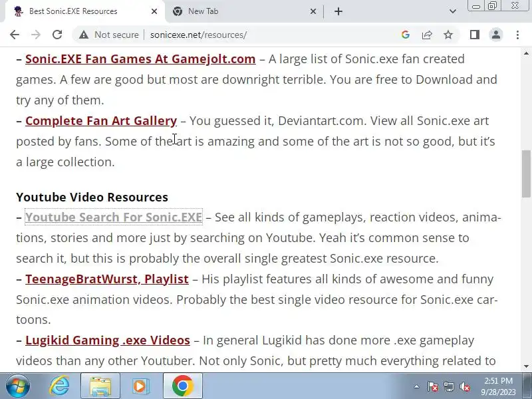This screenshot has height=399, width=532.
Task: Click the forward navigation arrow
Action: point(36,35)
